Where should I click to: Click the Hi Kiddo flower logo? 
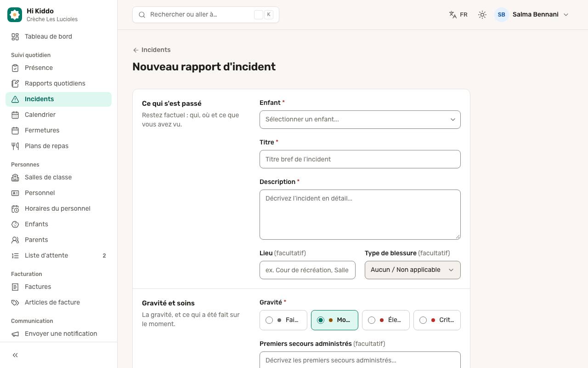[x=15, y=15]
